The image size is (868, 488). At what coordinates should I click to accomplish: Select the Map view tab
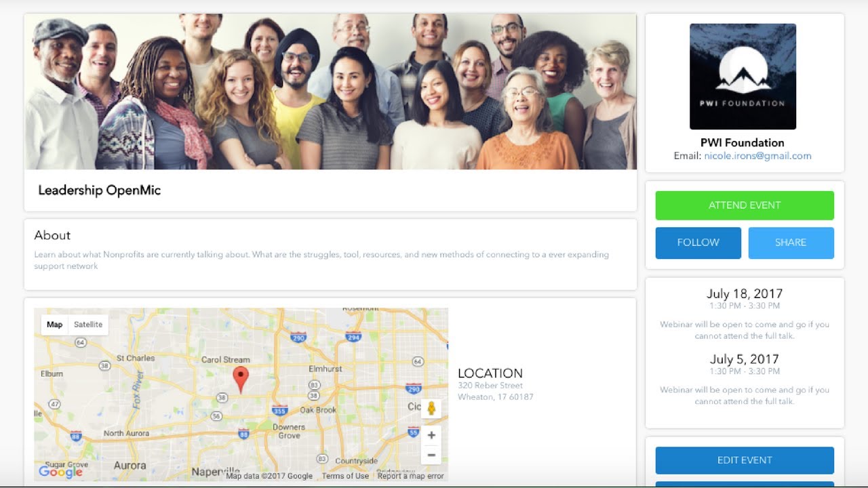point(55,325)
